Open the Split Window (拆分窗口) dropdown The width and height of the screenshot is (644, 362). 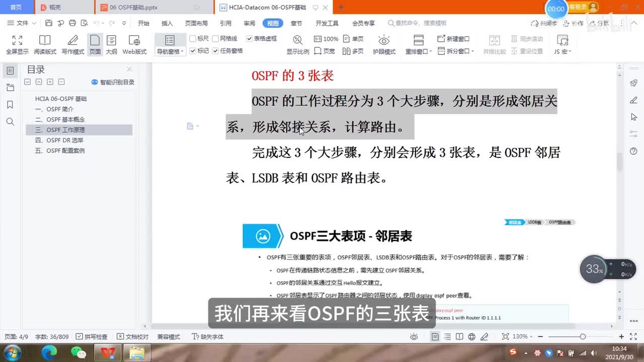(x=456, y=51)
